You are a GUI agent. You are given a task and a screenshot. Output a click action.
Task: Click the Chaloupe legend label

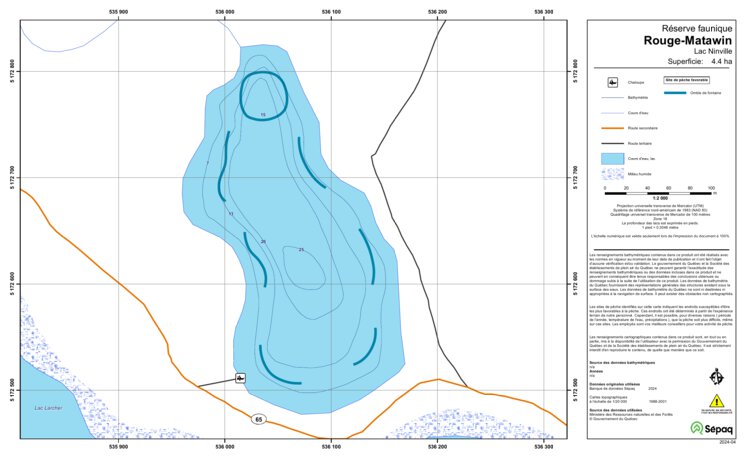(x=635, y=82)
